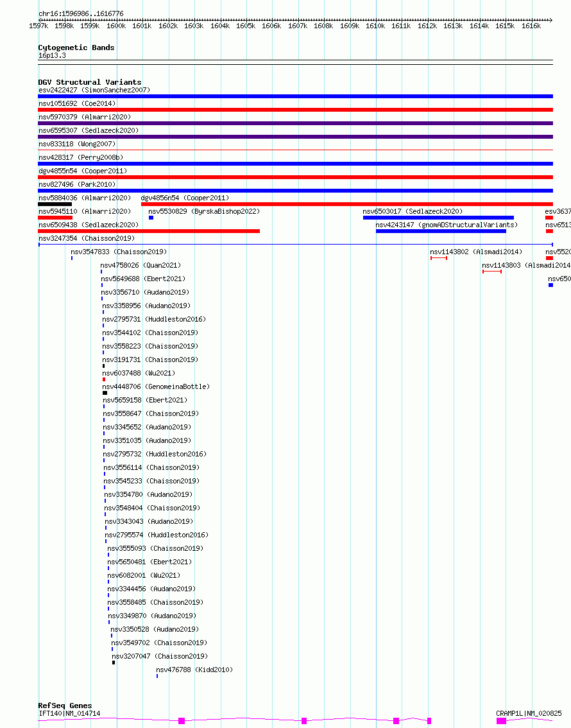Select nsv3343043 (Audano2019) label

pyautogui.click(x=149, y=521)
